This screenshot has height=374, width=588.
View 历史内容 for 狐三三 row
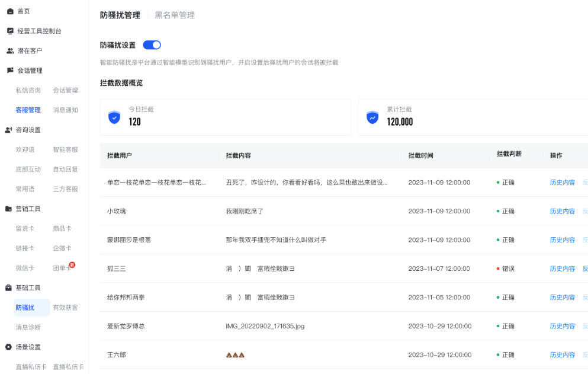click(x=562, y=268)
